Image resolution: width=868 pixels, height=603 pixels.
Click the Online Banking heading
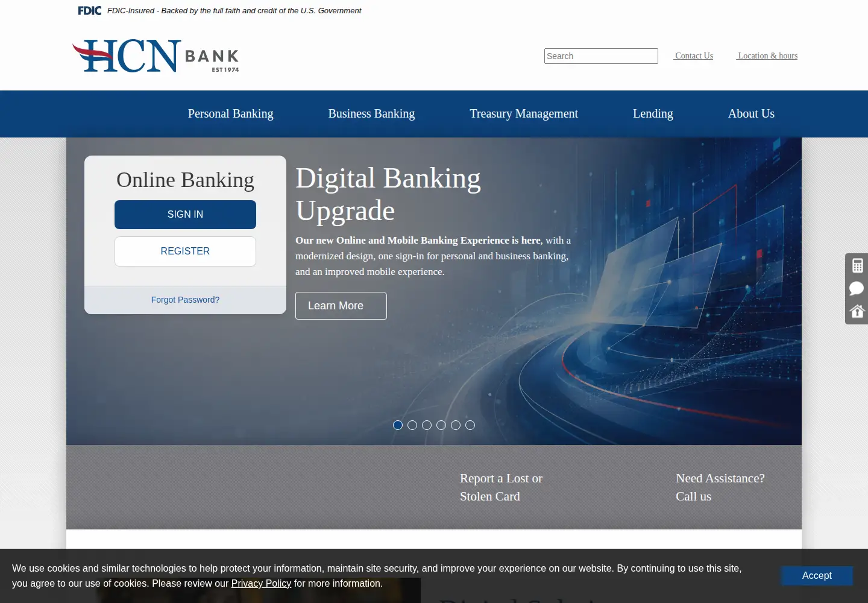pyautogui.click(x=185, y=180)
